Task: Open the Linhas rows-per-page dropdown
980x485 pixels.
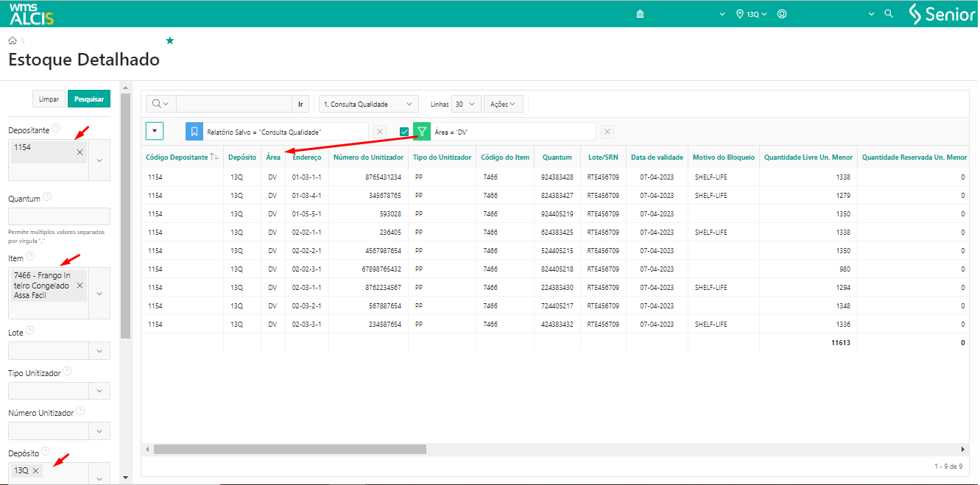Action: pos(466,105)
